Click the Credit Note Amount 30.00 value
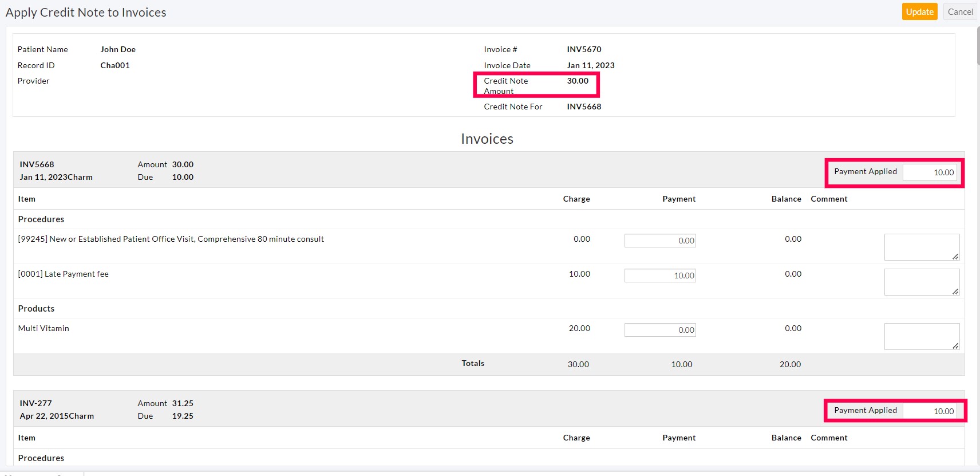This screenshot has height=476, width=980. [578, 81]
